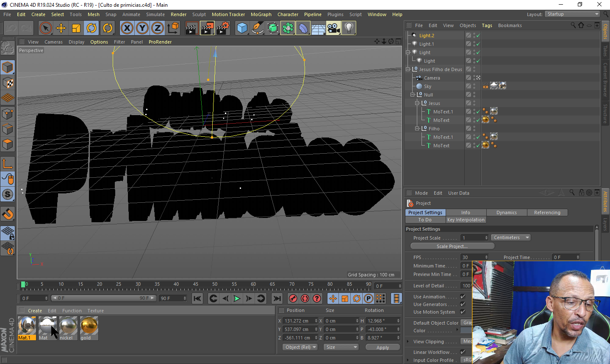Click Render View clapperboard icon
This screenshot has height=364, width=610.
tap(192, 28)
